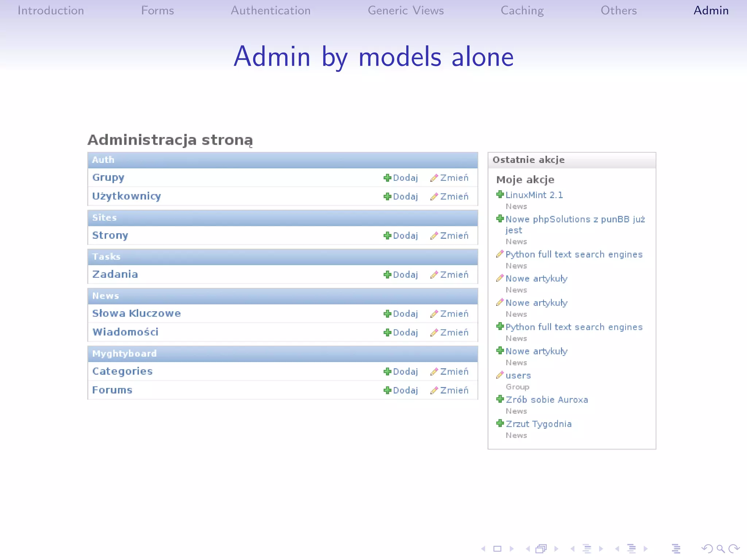Click the go-forward curved arrow icon

point(734,548)
